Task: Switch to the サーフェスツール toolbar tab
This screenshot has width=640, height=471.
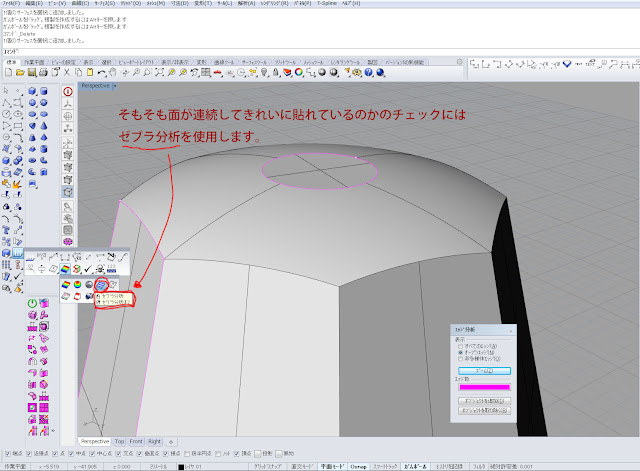Action: tap(254, 62)
